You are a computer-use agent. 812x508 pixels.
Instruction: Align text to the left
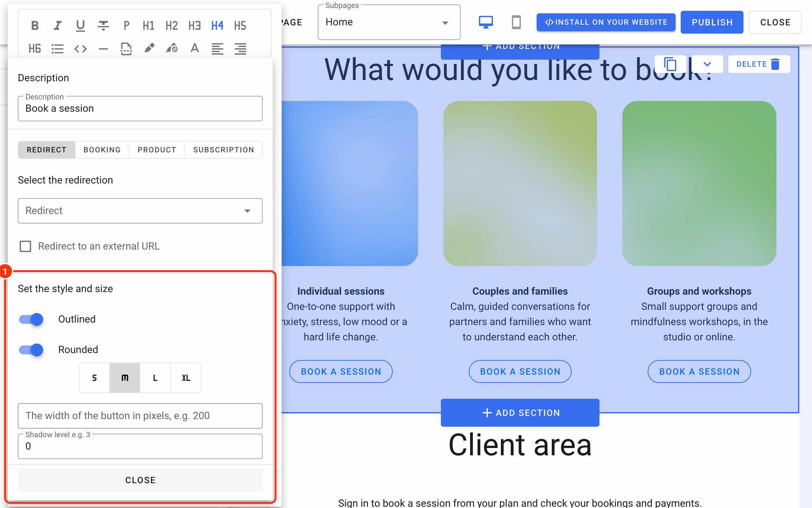coord(217,49)
